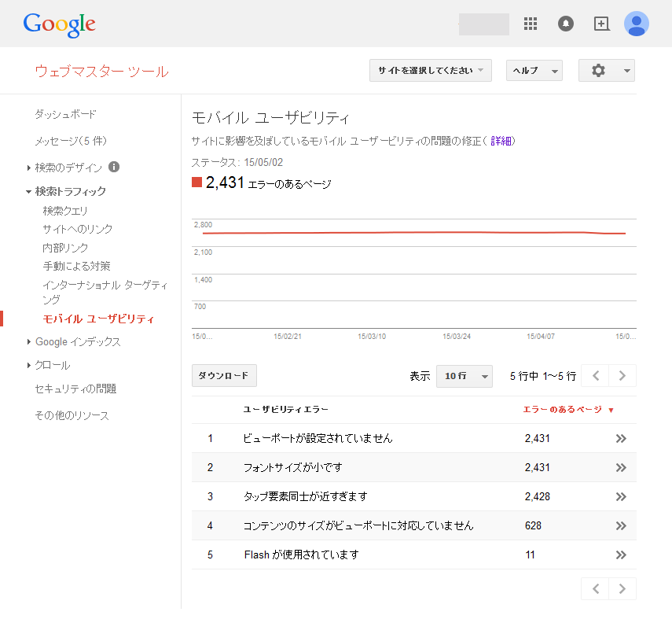
Task: Click the ウェブマスター ツール title link
Action: click(x=101, y=72)
